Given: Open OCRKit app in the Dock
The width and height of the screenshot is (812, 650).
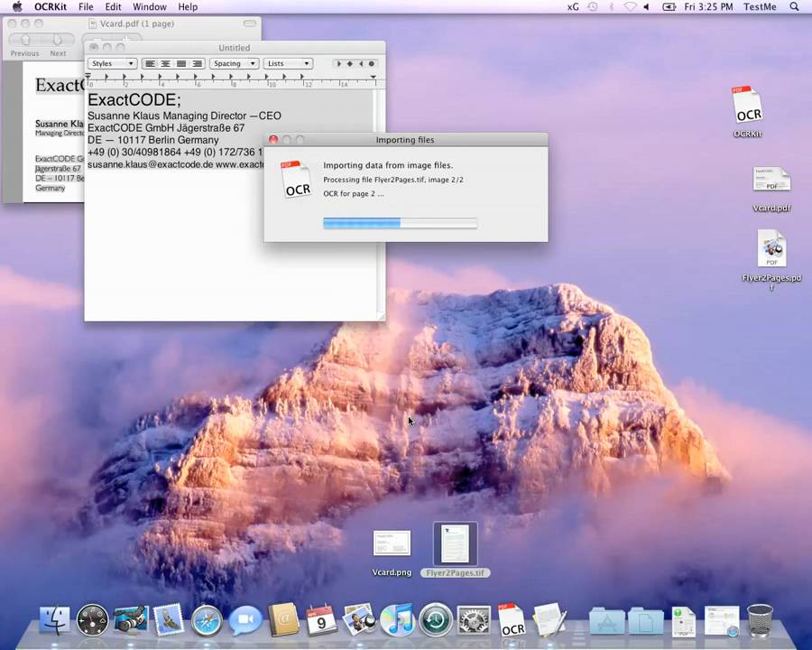Looking at the screenshot, I should click(x=512, y=621).
